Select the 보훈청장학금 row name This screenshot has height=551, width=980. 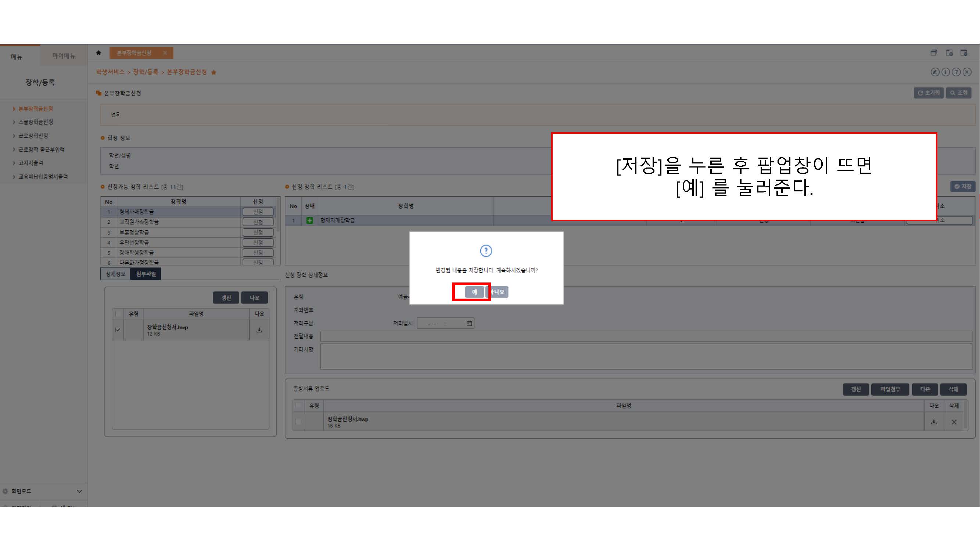tap(134, 233)
